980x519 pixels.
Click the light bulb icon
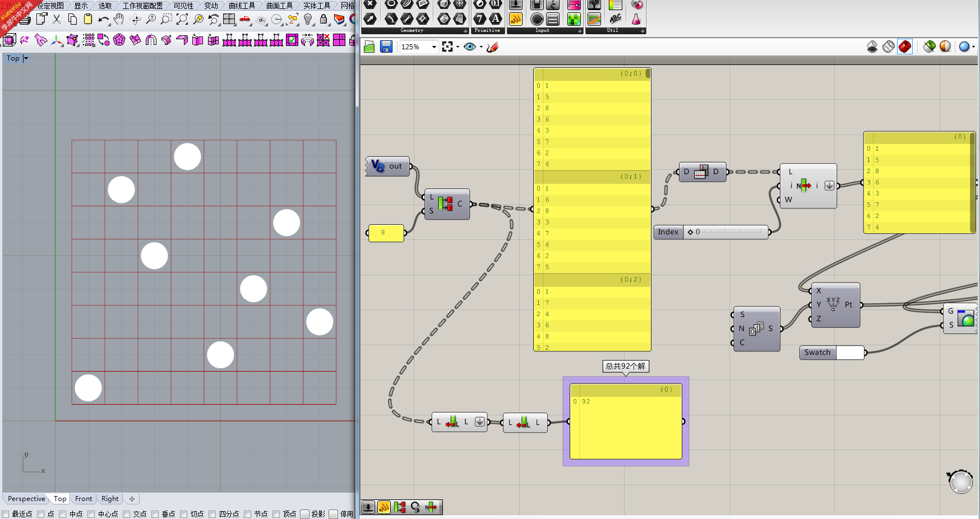tap(308, 19)
